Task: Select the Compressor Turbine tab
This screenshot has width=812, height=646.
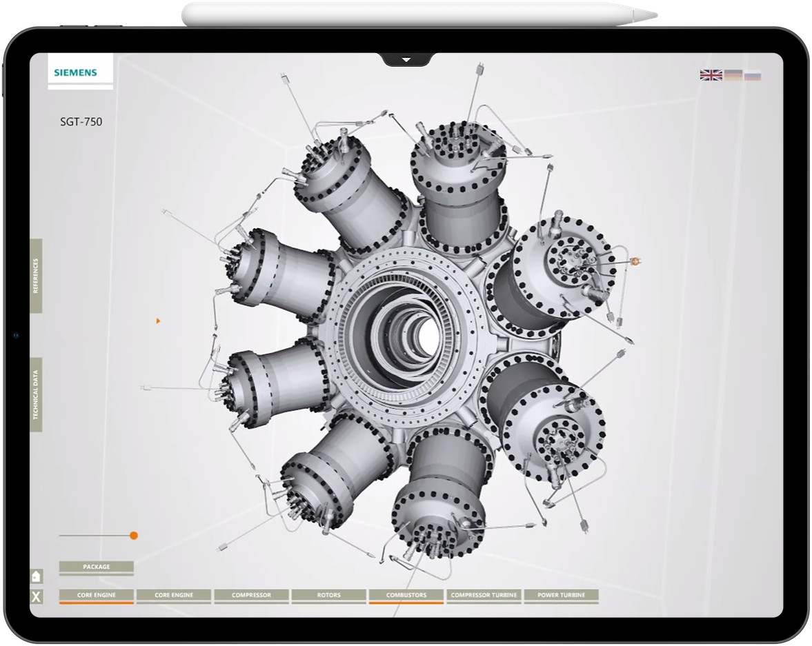Action: [484, 594]
